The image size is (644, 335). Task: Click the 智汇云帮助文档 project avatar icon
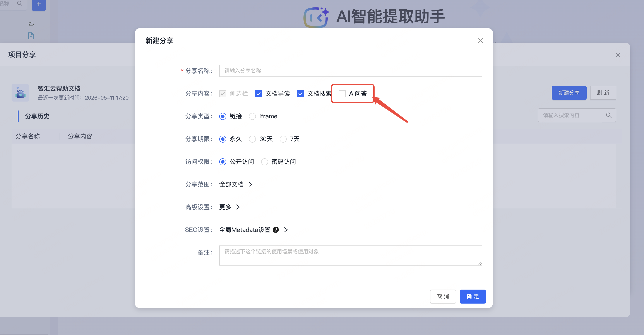20,93
